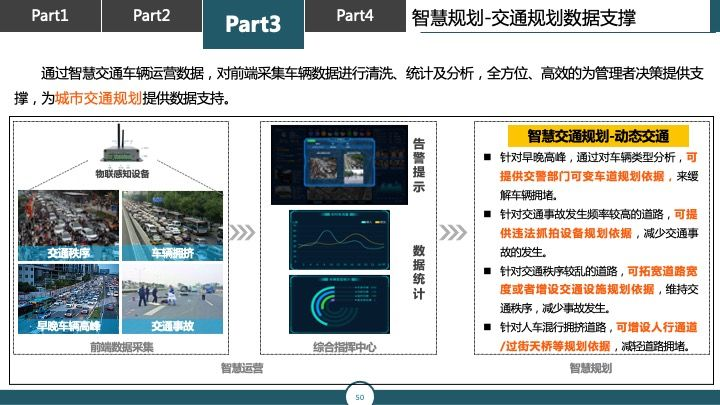Click the vertical 告警提示 label
The height and width of the screenshot is (405, 720).
pyautogui.click(x=418, y=165)
